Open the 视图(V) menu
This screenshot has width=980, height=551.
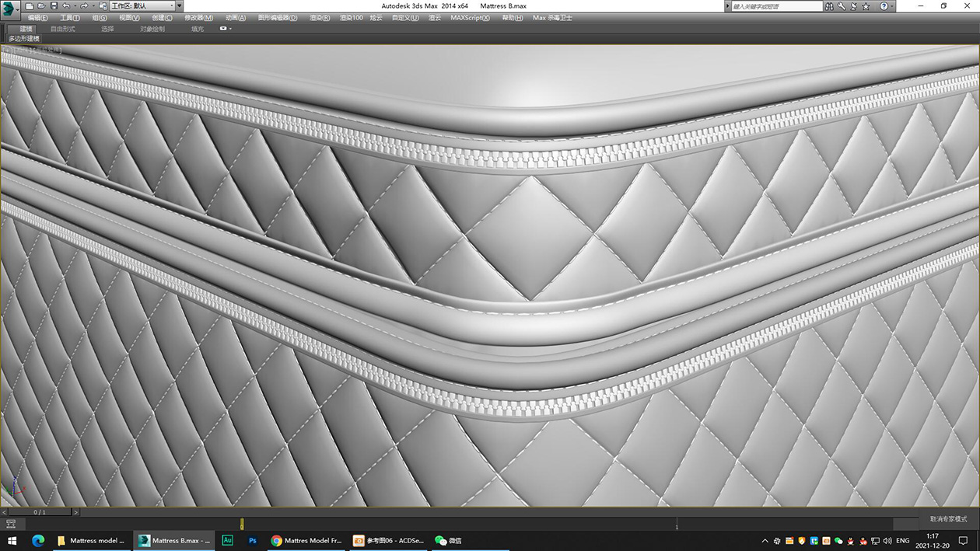coord(130,18)
